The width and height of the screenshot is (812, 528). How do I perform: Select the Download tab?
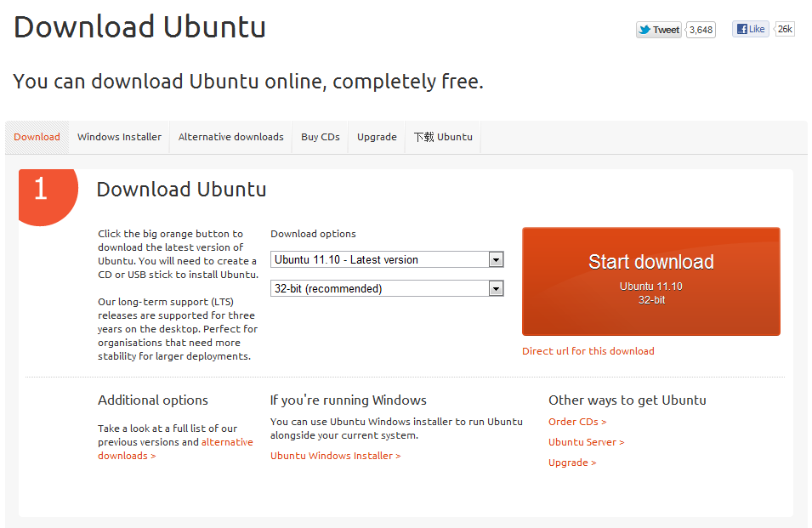[x=37, y=137]
